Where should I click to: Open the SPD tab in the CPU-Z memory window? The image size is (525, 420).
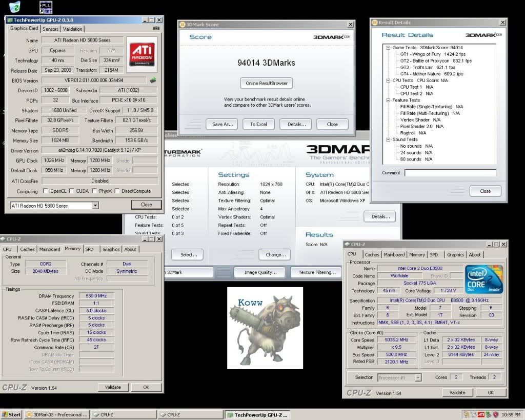pyautogui.click(x=89, y=249)
